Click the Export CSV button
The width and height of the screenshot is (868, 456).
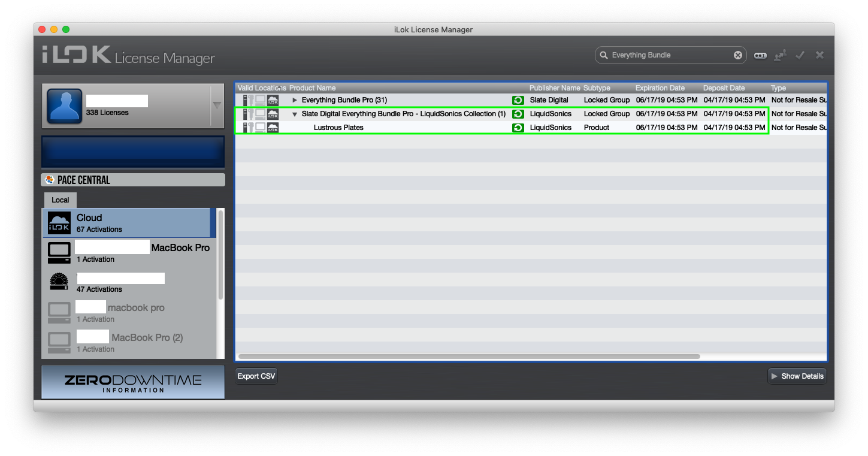(x=256, y=376)
